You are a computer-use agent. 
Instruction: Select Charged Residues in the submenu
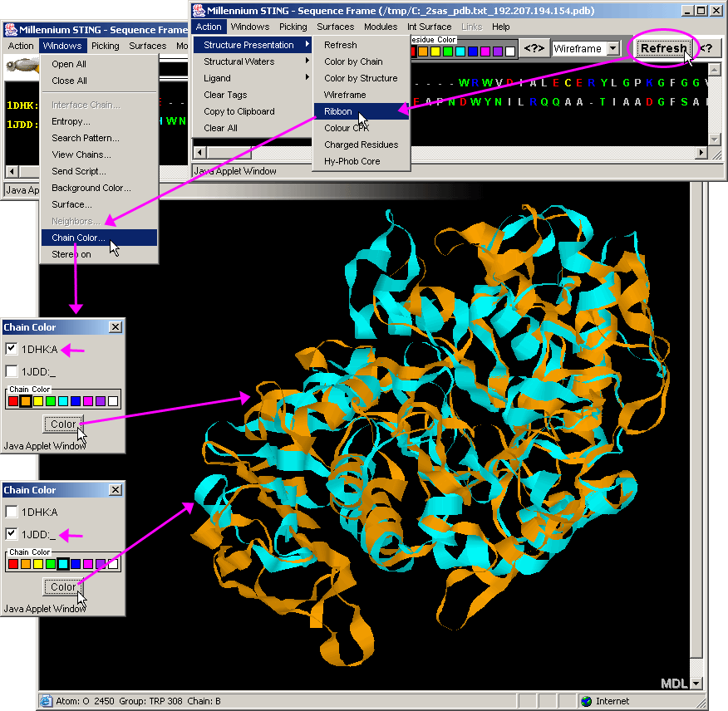click(x=362, y=145)
